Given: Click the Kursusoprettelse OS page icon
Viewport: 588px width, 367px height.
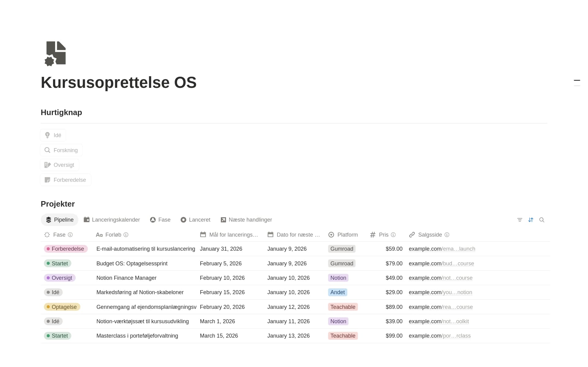Looking at the screenshot, I should (55, 53).
